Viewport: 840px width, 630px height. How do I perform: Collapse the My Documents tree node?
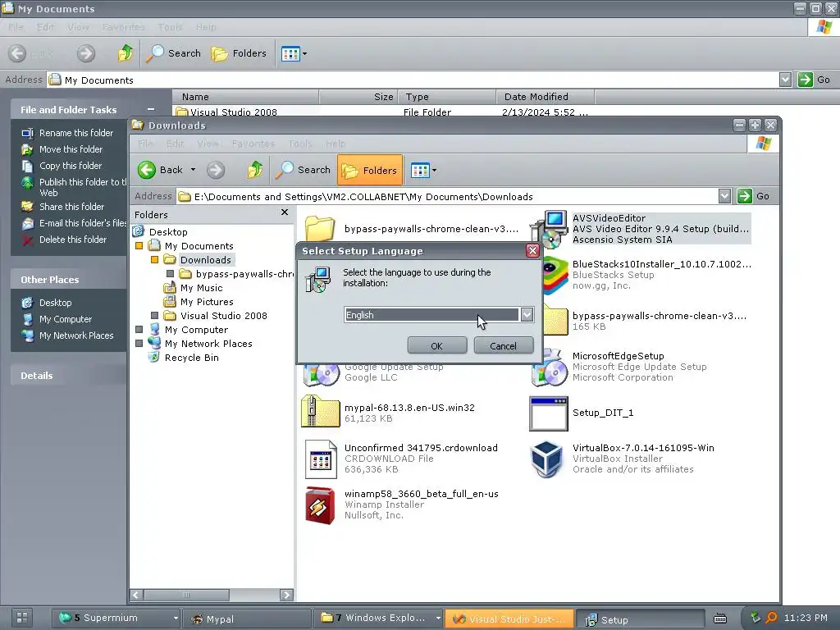pos(139,246)
